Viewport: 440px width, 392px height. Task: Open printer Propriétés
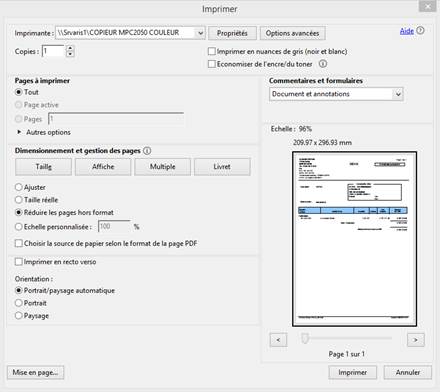click(x=232, y=33)
